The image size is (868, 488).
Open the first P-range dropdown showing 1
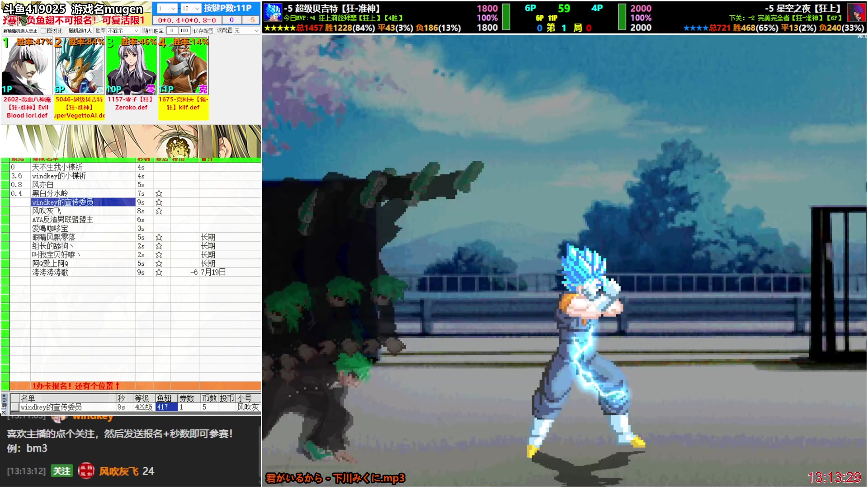[167, 8]
